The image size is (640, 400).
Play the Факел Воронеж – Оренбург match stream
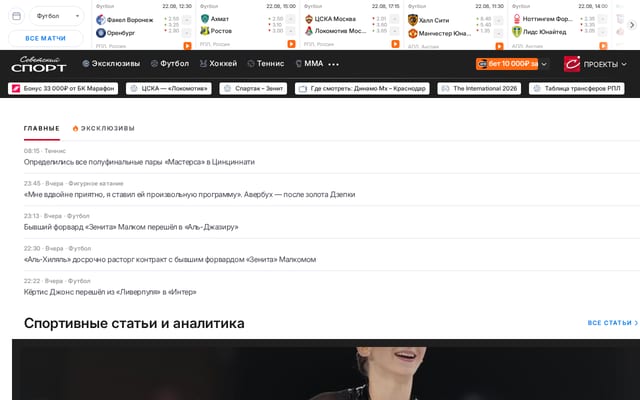click(187, 45)
